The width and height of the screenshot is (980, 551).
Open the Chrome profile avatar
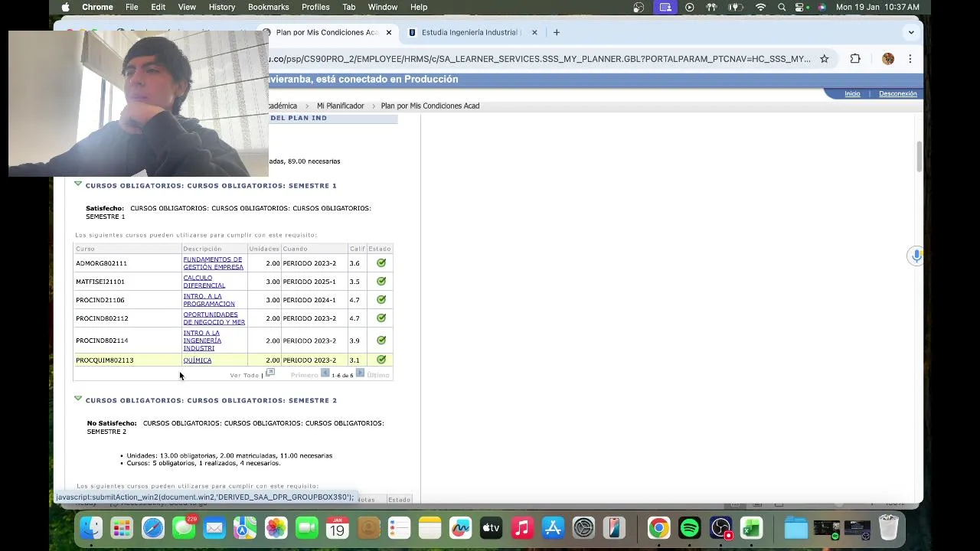click(888, 59)
